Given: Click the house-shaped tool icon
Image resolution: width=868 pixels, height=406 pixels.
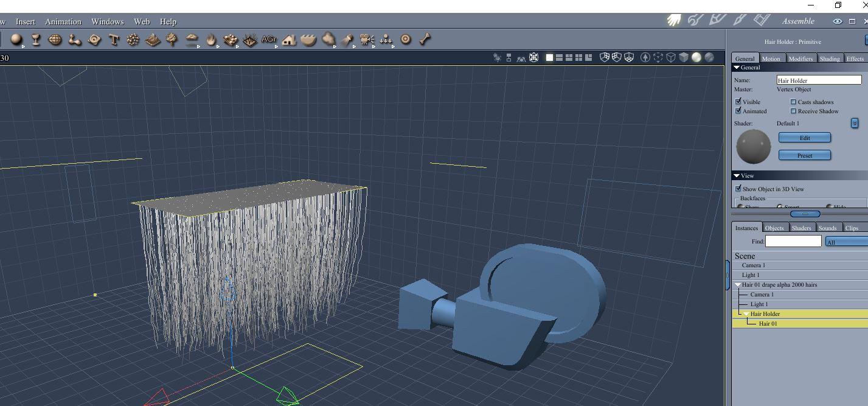Looking at the screenshot, I should point(289,40).
